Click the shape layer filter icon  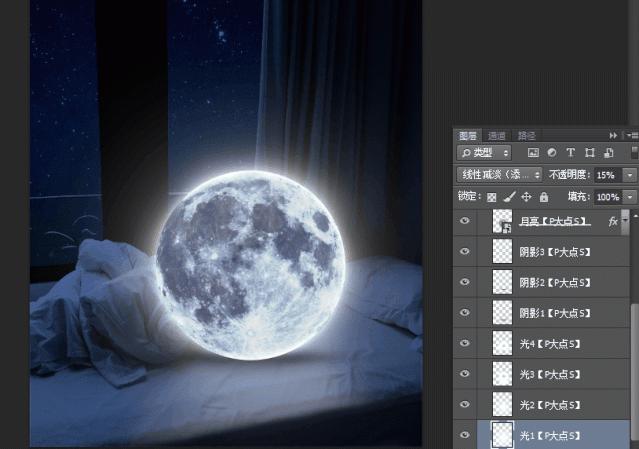click(589, 153)
